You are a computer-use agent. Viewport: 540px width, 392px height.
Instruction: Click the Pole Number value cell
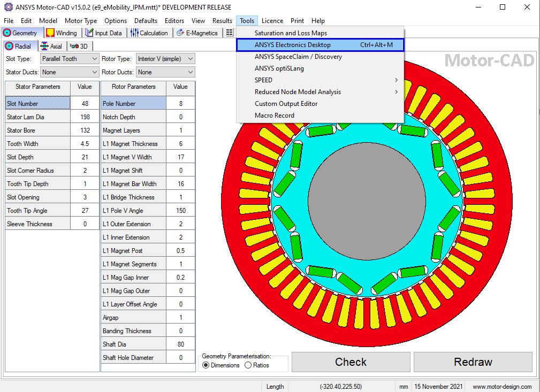pos(181,104)
